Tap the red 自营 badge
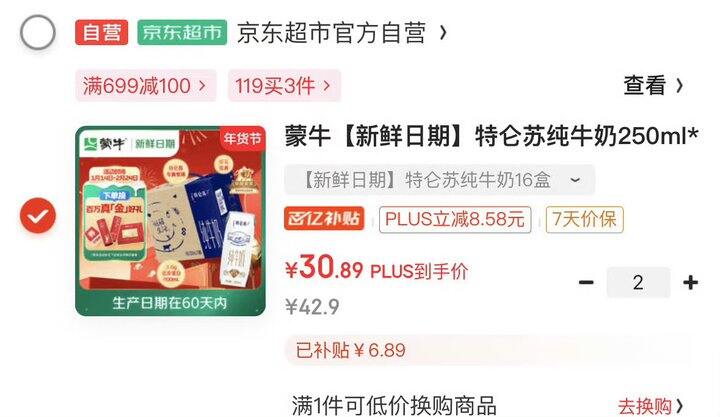 (101, 33)
